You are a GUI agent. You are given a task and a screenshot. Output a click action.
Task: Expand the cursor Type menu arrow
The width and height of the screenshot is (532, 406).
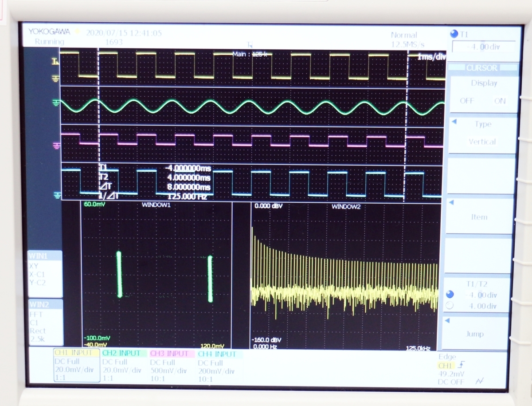point(454,121)
